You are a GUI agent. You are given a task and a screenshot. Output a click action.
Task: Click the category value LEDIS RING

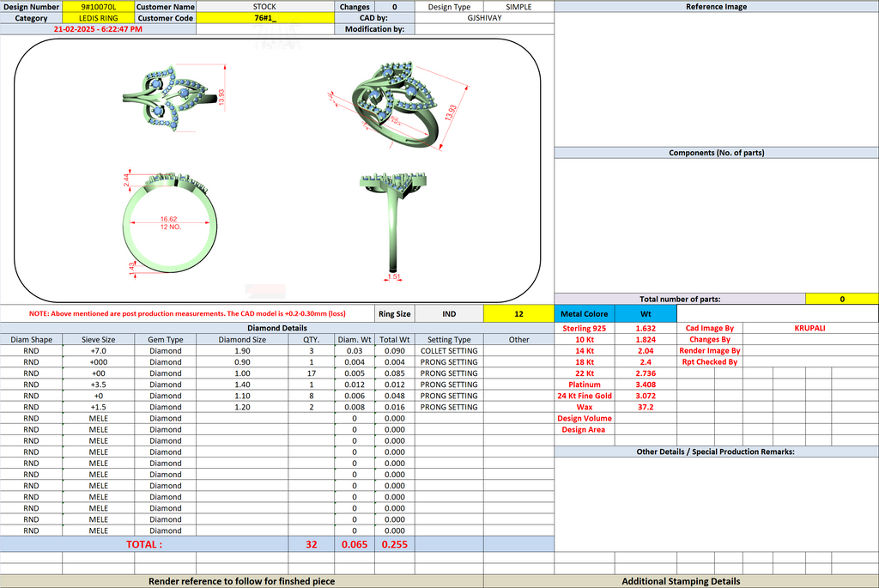98,18
